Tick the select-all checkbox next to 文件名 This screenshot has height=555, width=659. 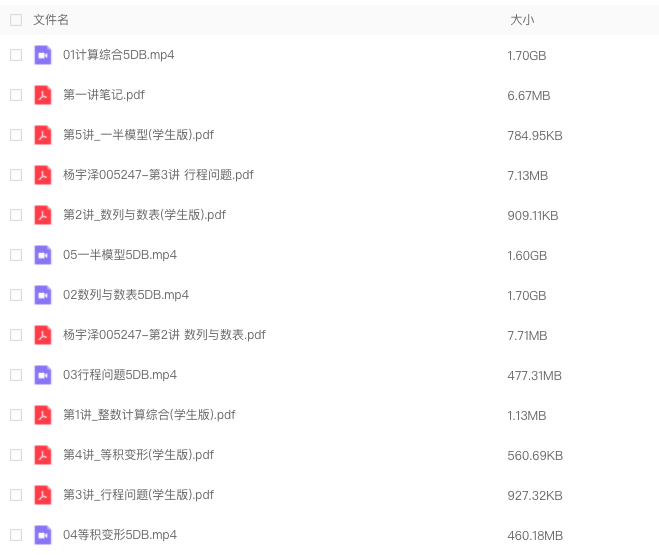coord(16,20)
